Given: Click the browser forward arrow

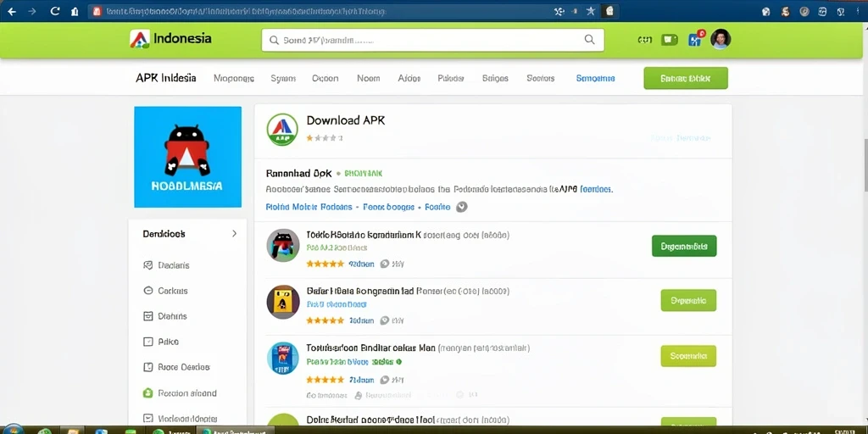Looking at the screenshot, I should pos(32,11).
